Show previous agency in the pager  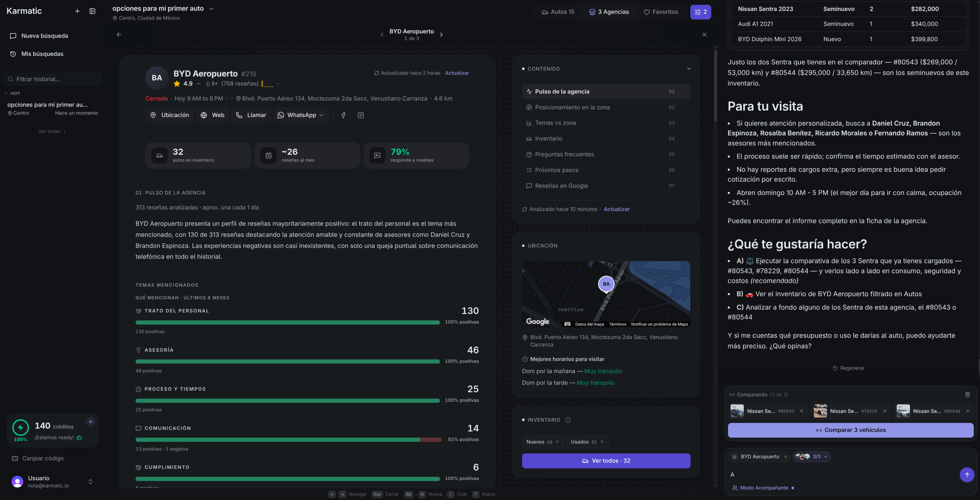pyautogui.click(x=382, y=35)
